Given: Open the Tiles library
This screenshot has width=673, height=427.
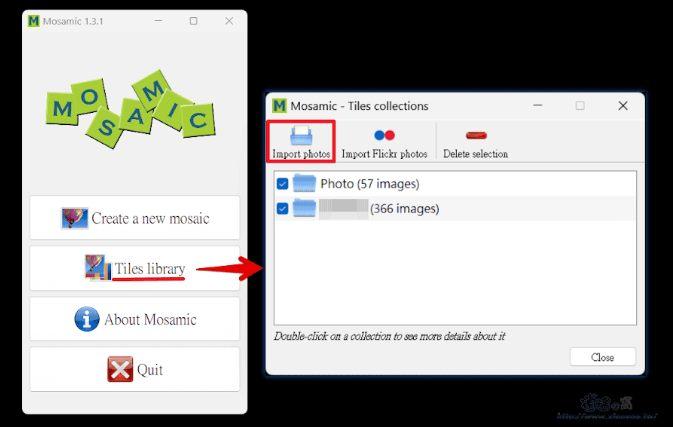Looking at the screenshot, I should 135,269.
